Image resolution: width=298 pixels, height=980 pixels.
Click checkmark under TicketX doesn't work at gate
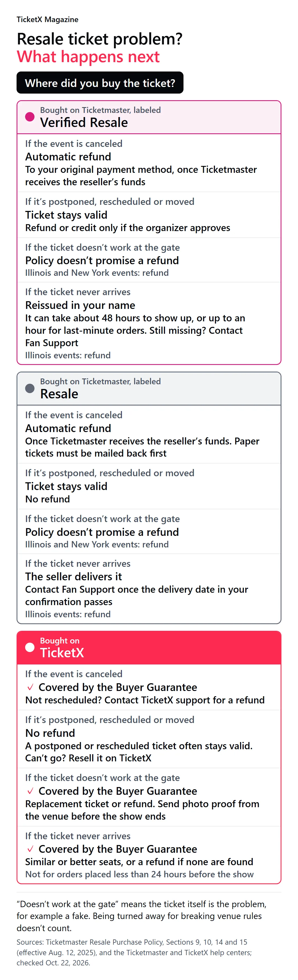[30, 791]
